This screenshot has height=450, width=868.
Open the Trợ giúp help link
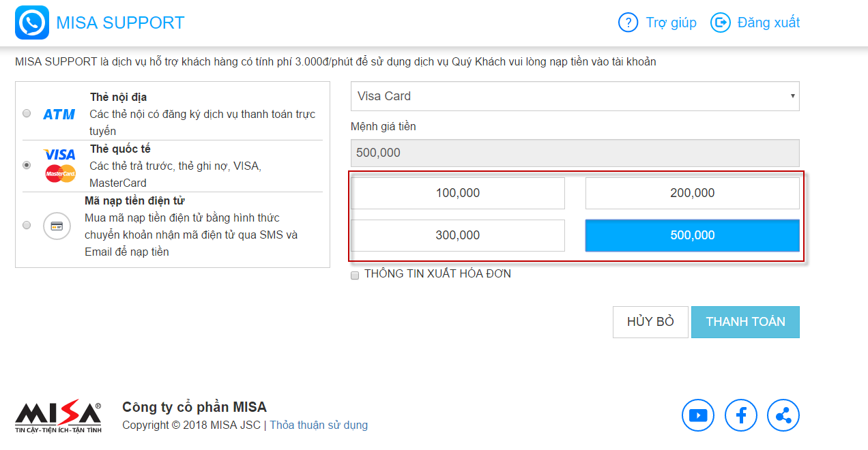(671, 22)
